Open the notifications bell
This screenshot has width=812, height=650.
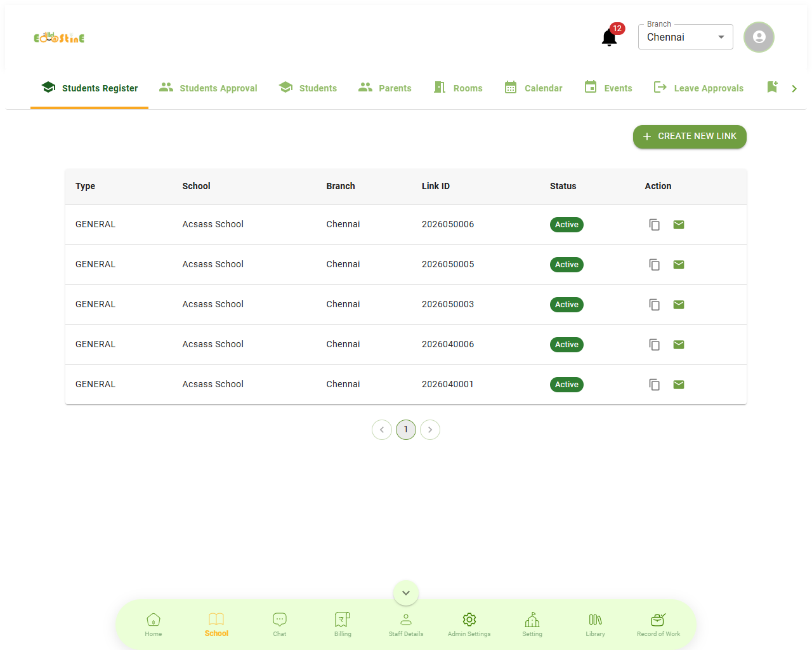point(610,37)
